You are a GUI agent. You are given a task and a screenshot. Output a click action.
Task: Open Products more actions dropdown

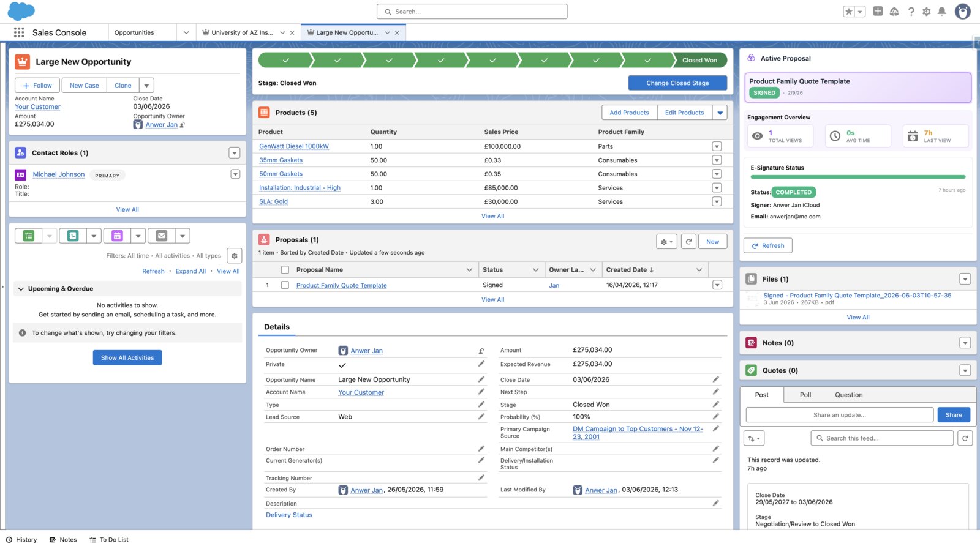tap(720, 113)
